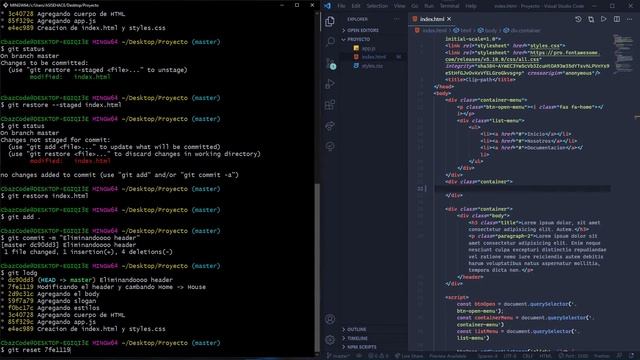Open the Run and Debug view
The image size is (640, 360).
click(x=330, y=84)
